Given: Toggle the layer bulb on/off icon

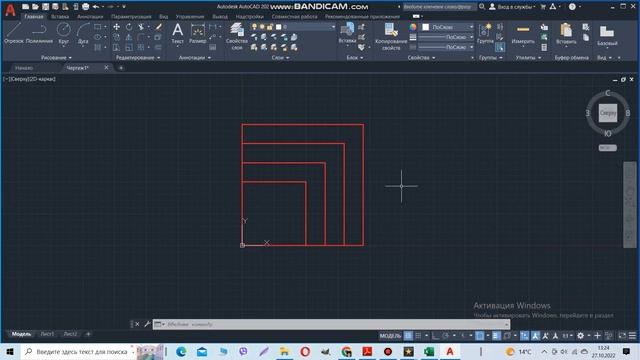Looking at the screenshot, I should tap(254, 27).
